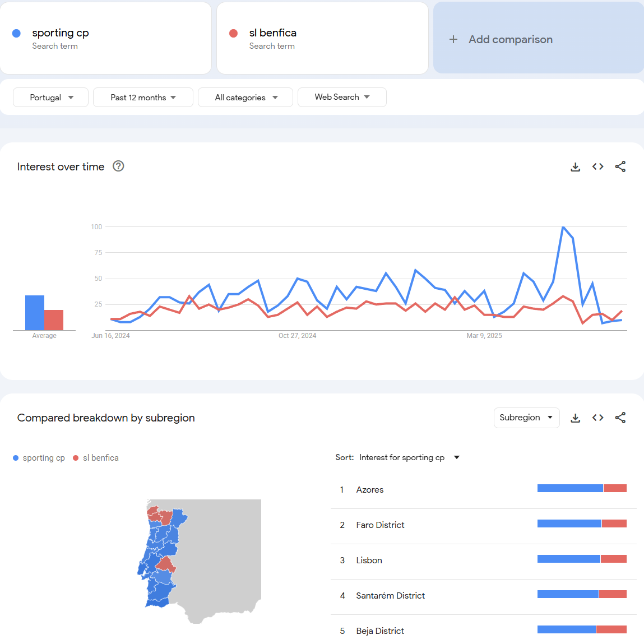Image resolution: width=644 pixels, height=644 pixels.
Task: Open the All categories dropdown
Action: coord(245,98)
